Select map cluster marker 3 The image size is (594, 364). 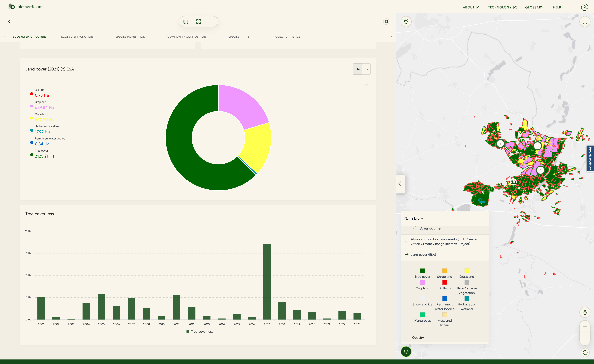click(x=537, y=146)
